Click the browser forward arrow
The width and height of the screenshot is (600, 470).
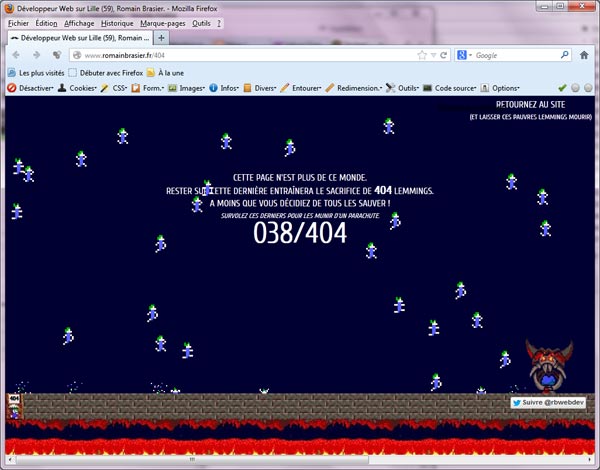coord(36,55)
